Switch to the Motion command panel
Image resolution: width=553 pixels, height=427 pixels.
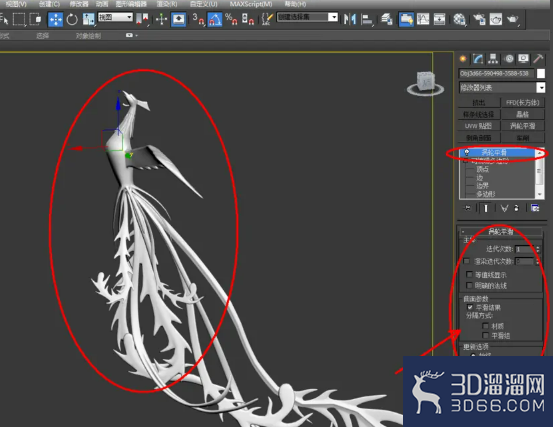point(509,59)
